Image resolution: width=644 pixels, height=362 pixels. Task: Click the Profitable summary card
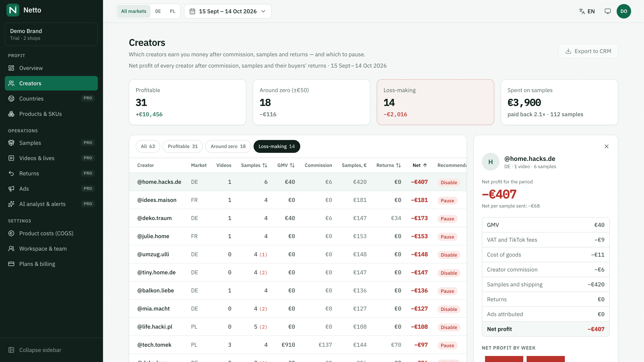tap(188, 102)
